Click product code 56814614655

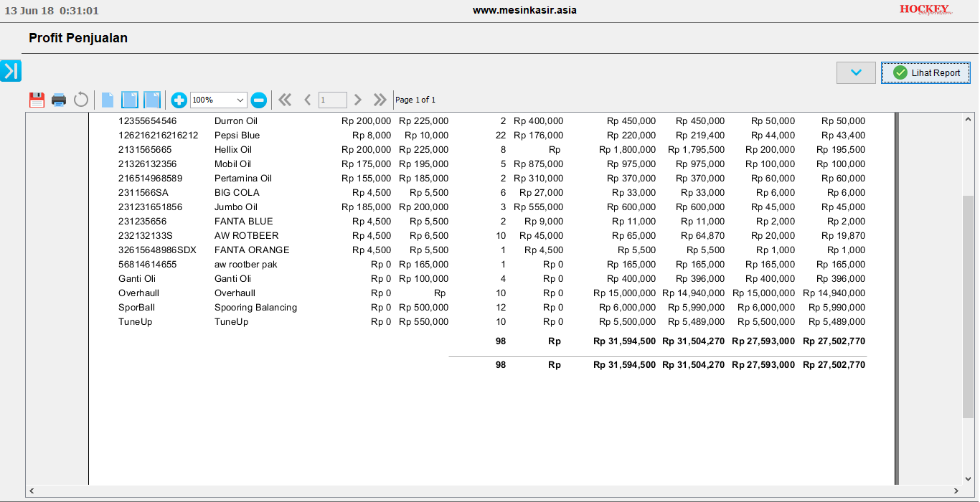coord(148,265)
